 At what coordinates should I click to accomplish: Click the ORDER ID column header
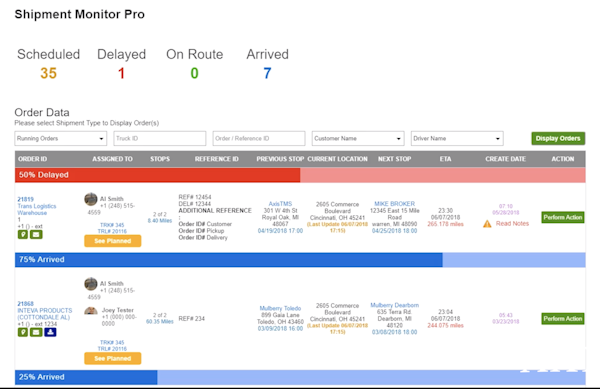[33, 159]
